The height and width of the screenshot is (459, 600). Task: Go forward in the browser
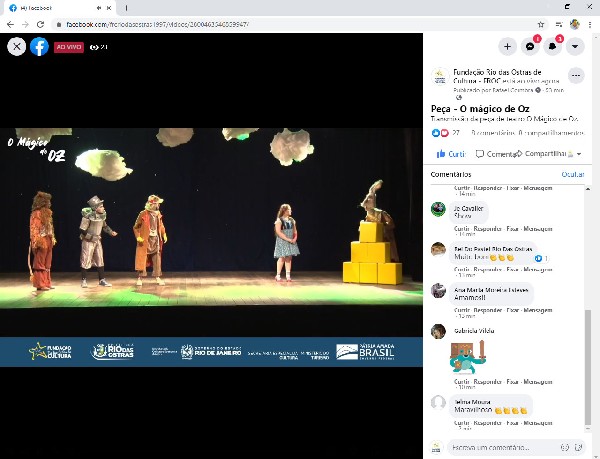click(x=25, y=24)
